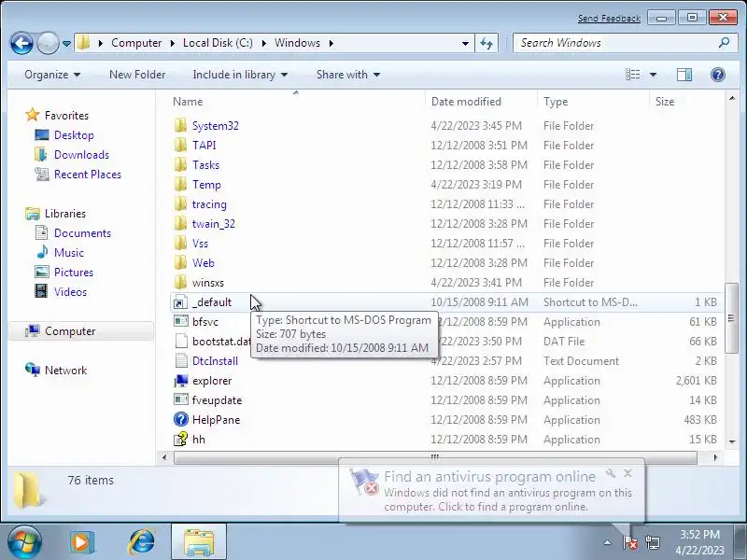
Task: Expand the arrow after Windows breadcrumb
Action: tap(331, 43)
